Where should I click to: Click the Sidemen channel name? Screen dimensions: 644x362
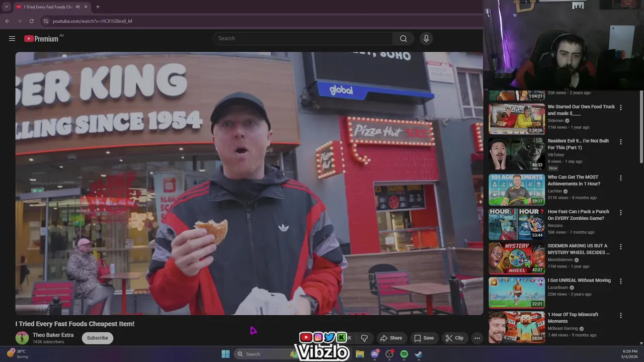coord(555,121)
